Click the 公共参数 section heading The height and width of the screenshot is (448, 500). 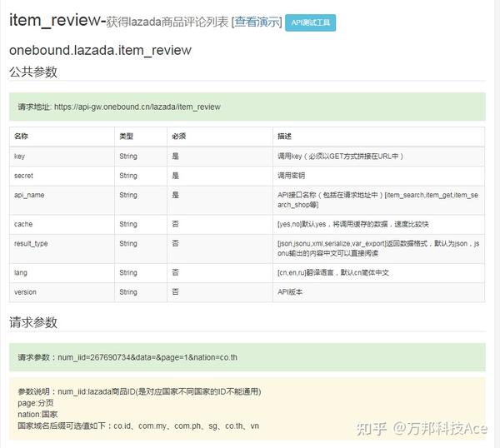click(x=33, y=72)
